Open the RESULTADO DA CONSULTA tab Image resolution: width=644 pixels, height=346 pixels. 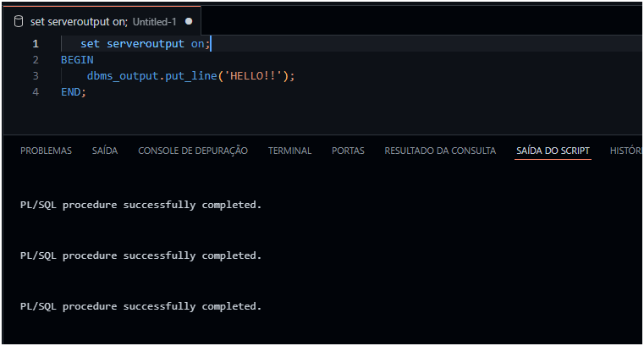pos(440,151)
